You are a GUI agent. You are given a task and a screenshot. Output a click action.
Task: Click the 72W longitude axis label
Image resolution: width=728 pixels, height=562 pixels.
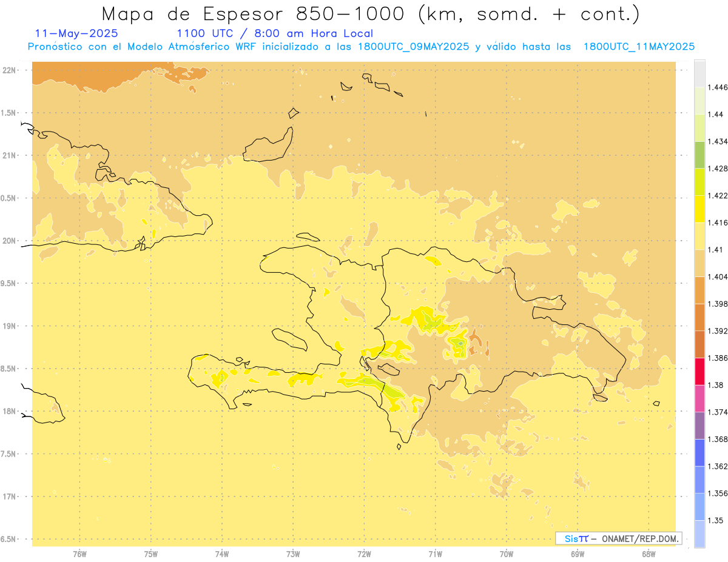364,554
